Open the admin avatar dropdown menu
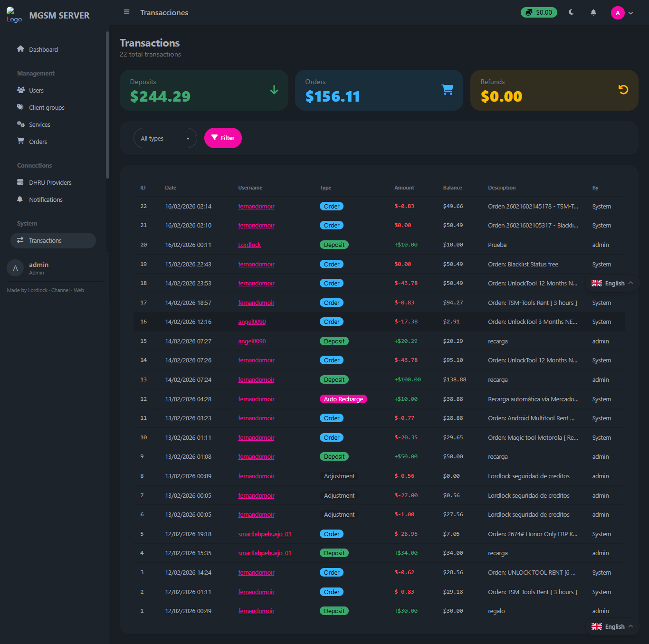 click(x=622, y=13)
